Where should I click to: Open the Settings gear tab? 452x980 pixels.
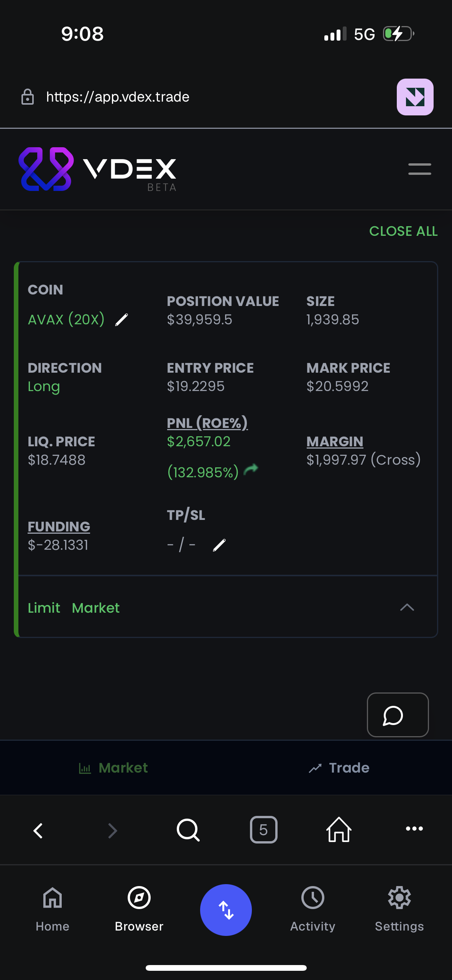(x=399, y=909)
